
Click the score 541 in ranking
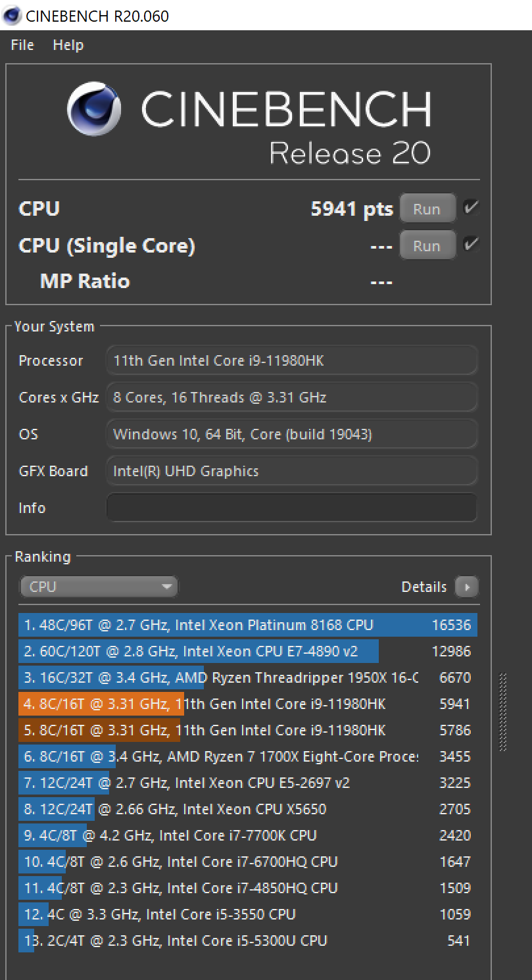[459, 941]
